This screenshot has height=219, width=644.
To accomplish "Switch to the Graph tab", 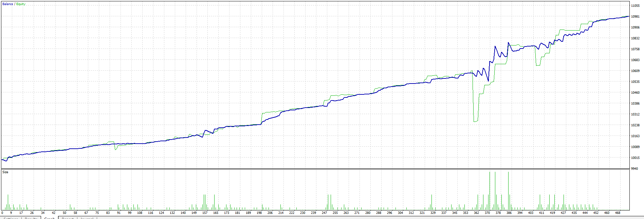I will click(49, 218).
